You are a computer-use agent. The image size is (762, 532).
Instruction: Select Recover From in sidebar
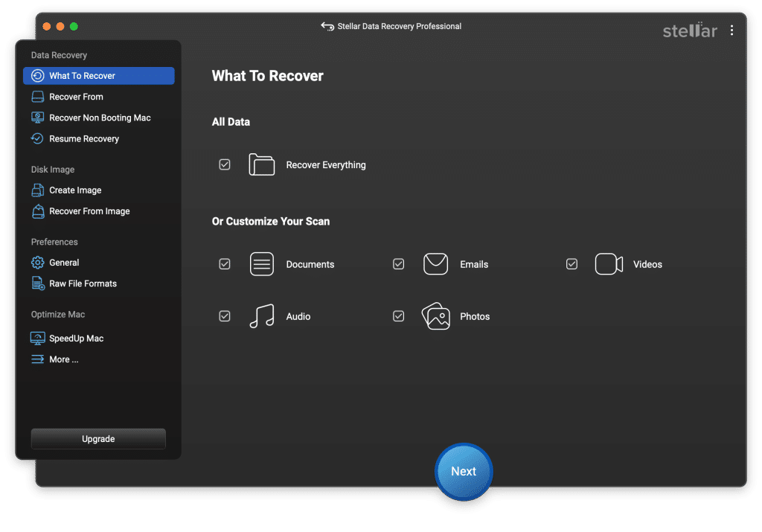point(76,97)
